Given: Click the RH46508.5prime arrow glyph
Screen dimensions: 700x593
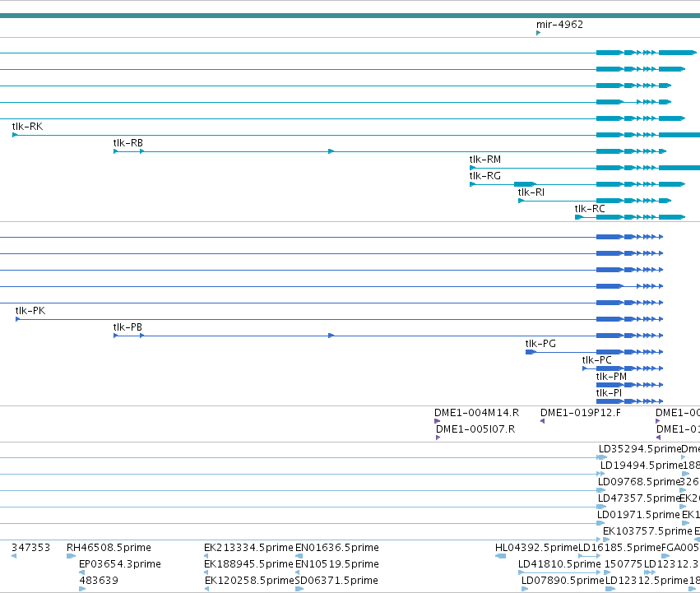Looking at the screenshot, I should pyautogui.click(x=71, y=556).
